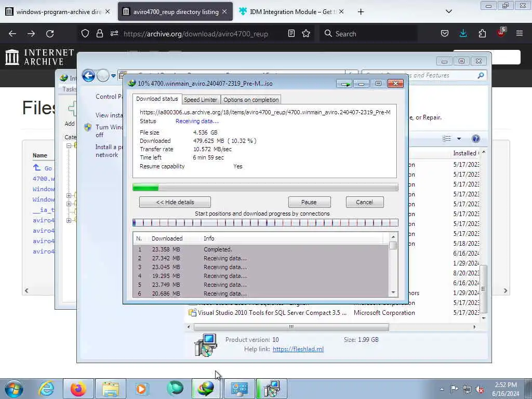Open Windows Start menu
This screenshot has width=532, height=399.
click(14, 389)
